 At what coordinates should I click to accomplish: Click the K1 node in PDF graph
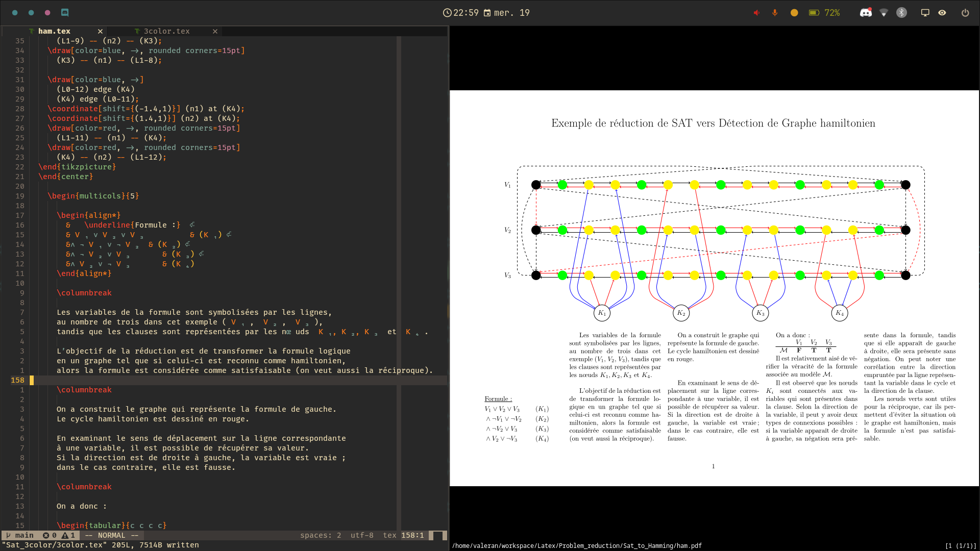[x=602, y=313]
